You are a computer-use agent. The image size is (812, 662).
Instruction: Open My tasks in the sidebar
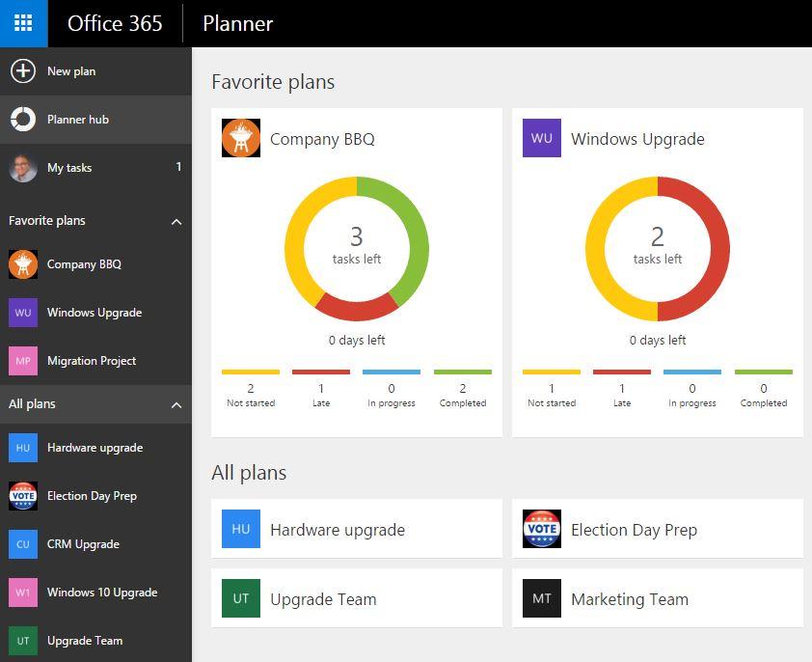[95, 168]
